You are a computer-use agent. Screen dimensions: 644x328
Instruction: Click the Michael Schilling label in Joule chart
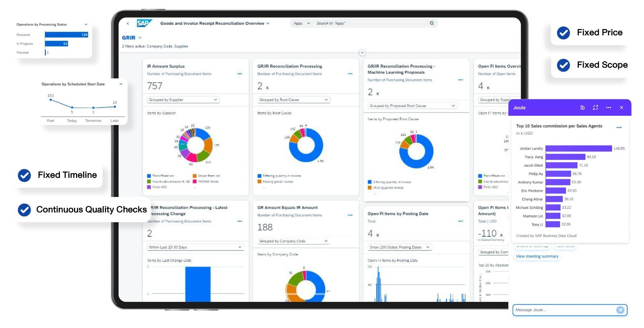[x=529, y=208]
